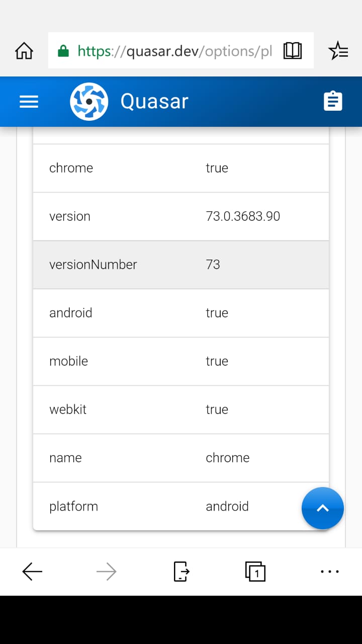Tap the home icon next to the address bar

pyautogui.click(x=24, y=50)
